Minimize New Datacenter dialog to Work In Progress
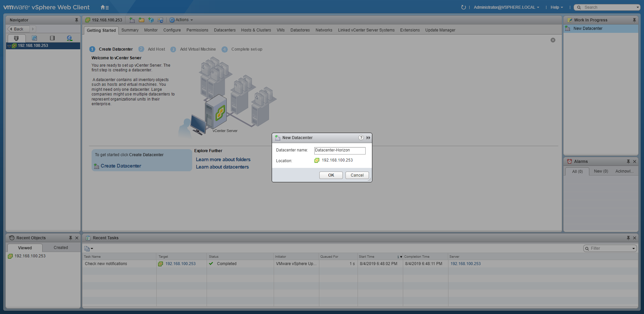Viewport: 644px width, 314px height. pos(368,138)
